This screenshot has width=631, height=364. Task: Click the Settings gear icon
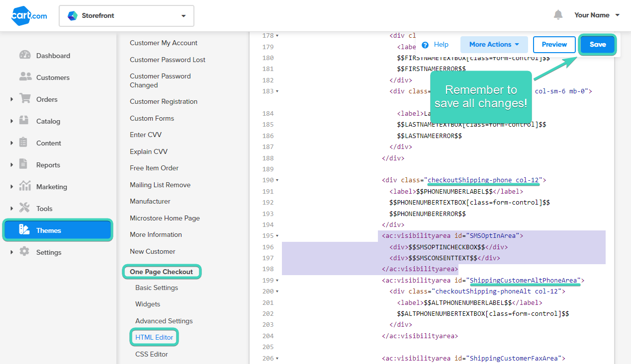pyautogui.click(x=24, y=252)
